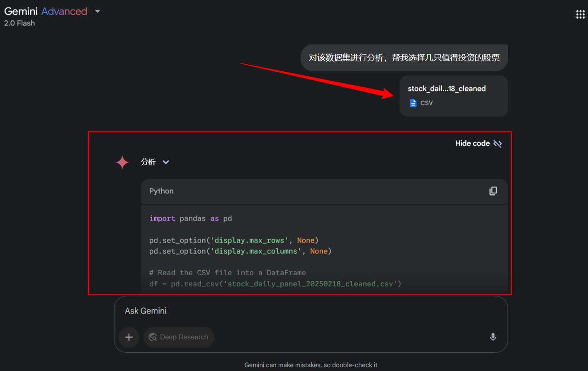This screenshot has width=588, height=371.
Task: Click the display.max_columns code line
Action: 241,251
